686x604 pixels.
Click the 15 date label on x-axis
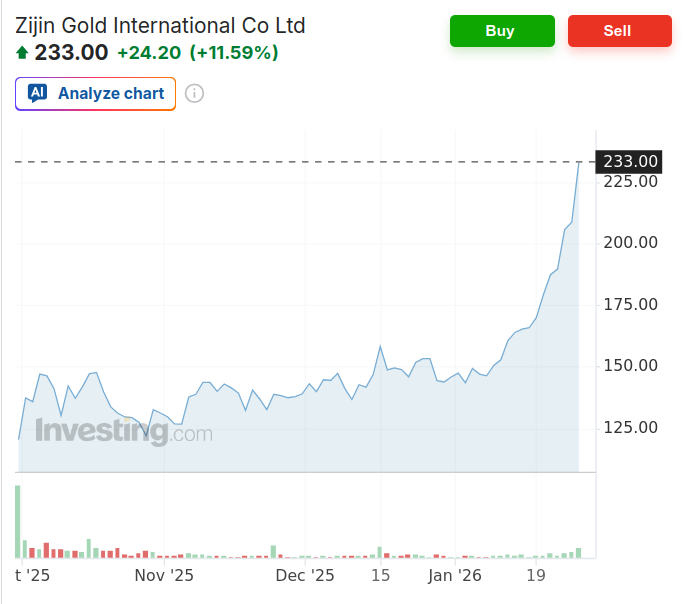point(381,576)
